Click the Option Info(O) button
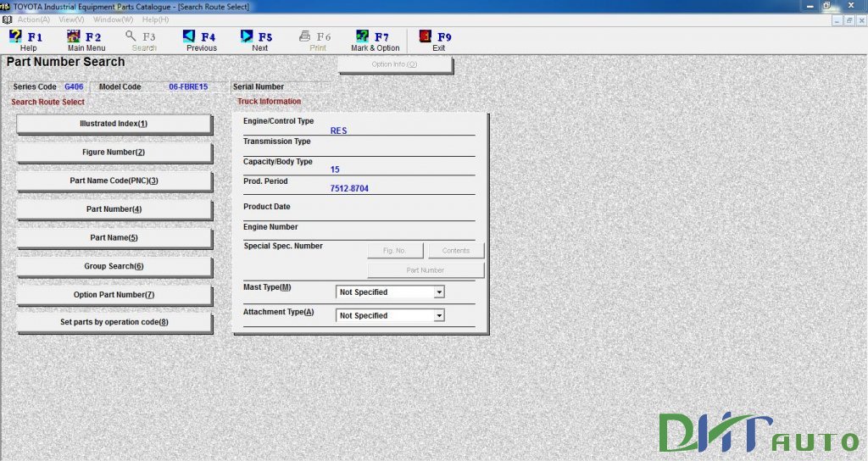This screenshot has width=868, height=461. tap(395, 64)
